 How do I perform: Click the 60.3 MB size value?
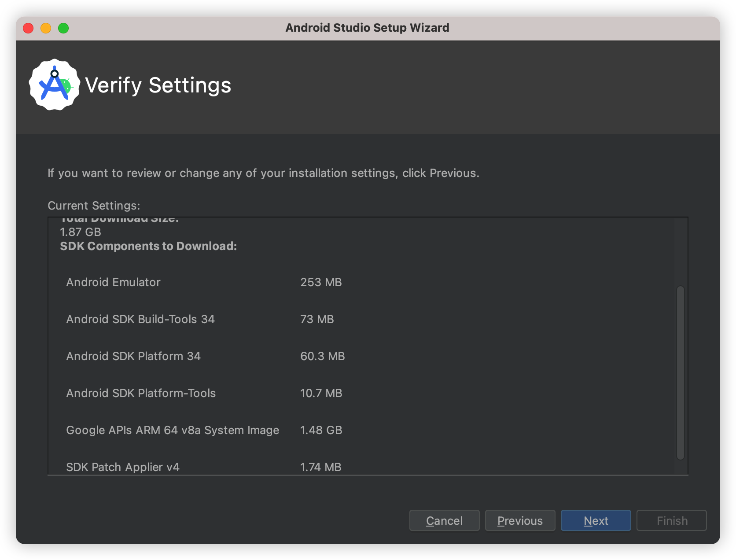click(323, 356)
